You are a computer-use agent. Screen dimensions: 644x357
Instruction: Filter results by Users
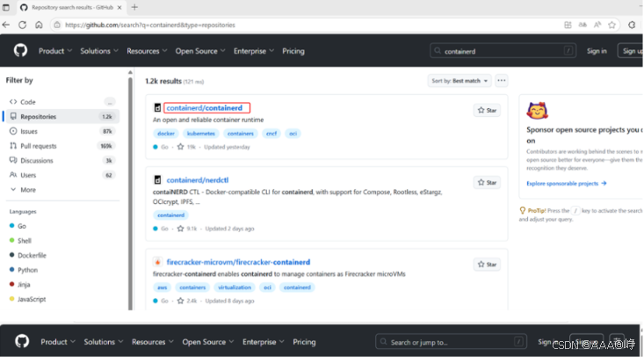click(62, 175)
